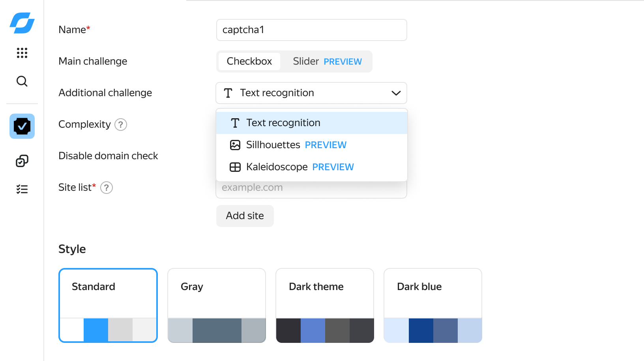Click the slate blue-gray swatch in Gray
This screenshot has width=644, height=361.
pyautogui.click(x=217, y=330)
